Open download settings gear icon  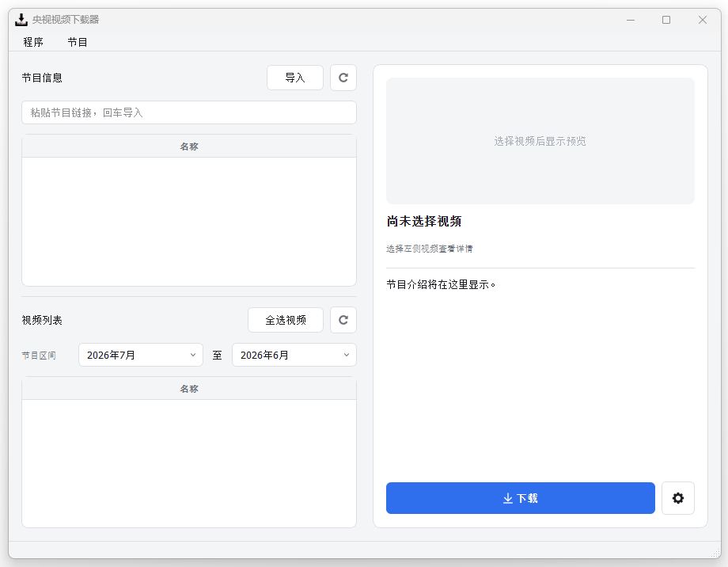click(x=678, y=498)
